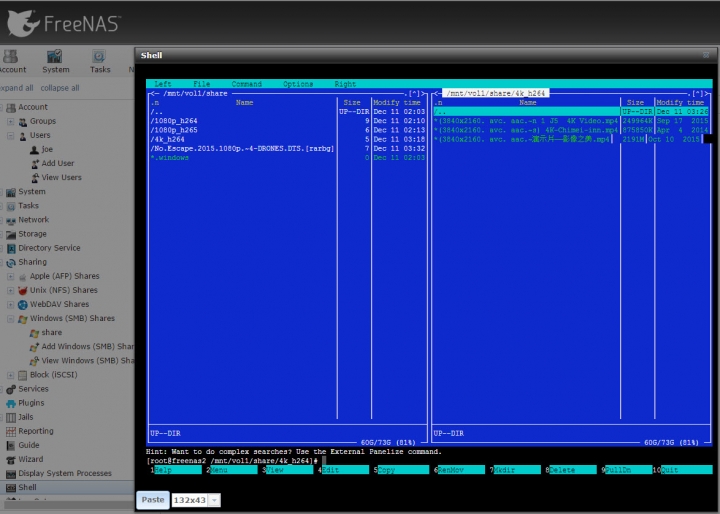
Task: Click the Apple (AFP) Shares icon
Action: click(x=23, y=277)
